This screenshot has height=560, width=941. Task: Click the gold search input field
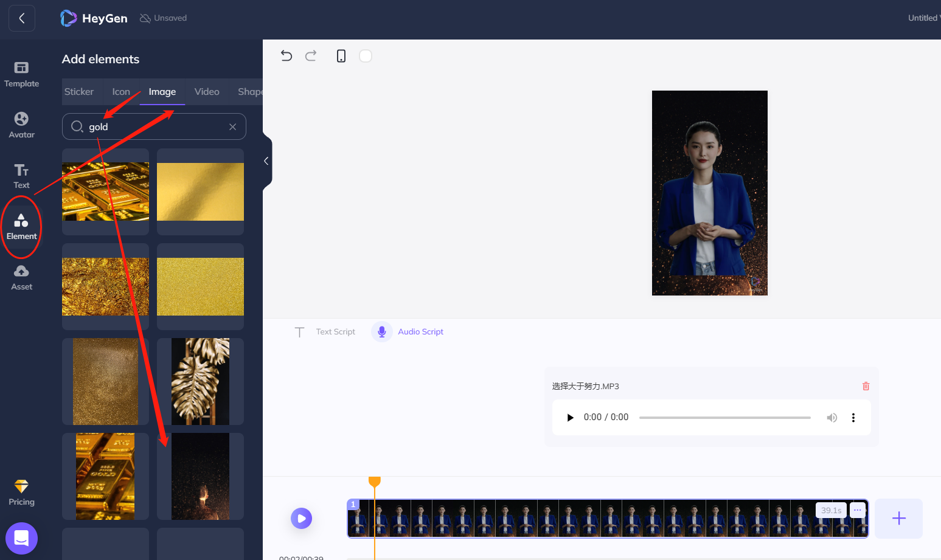tap(154, 126)
